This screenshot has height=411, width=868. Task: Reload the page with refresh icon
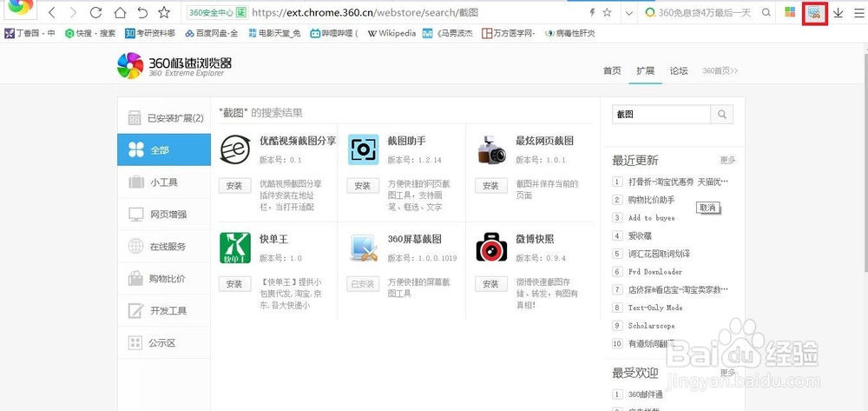click(95, 12)
